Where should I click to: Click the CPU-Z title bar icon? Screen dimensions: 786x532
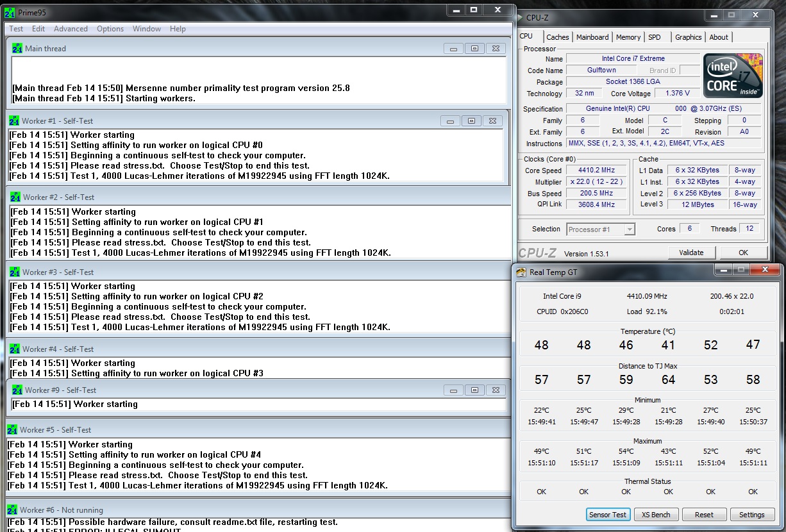coord(521,18)
